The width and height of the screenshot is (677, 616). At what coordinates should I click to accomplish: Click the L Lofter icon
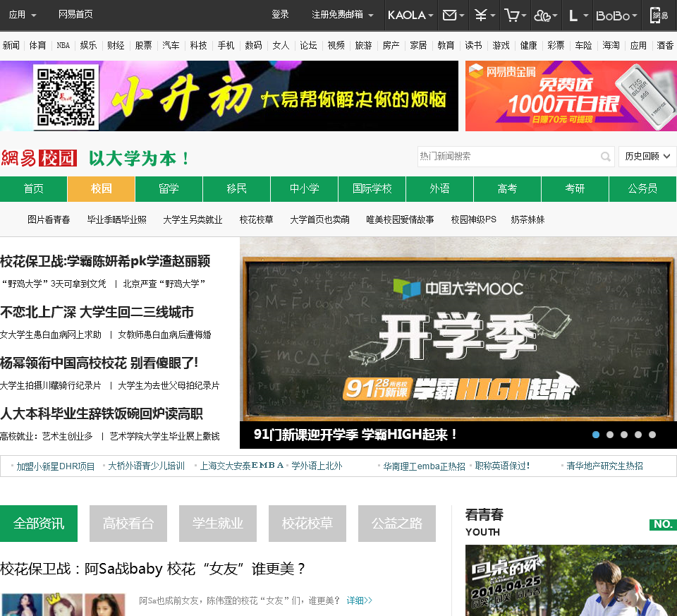pos(573,16)
